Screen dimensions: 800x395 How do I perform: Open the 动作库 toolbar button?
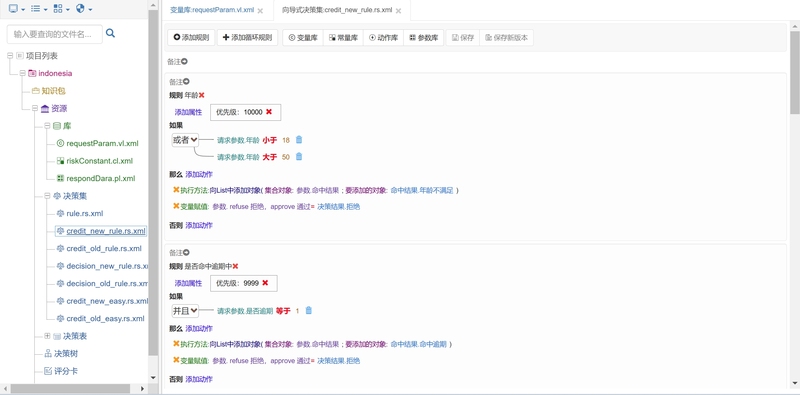[384, 38]
